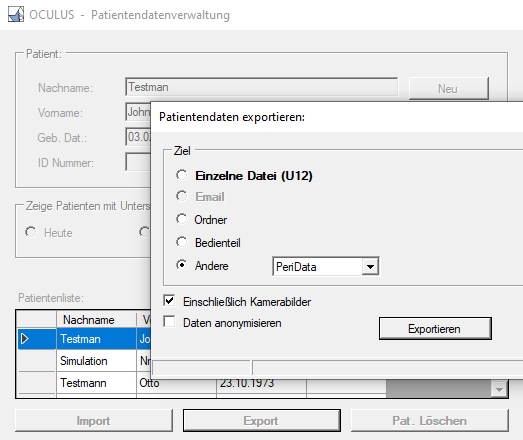Click the row indicator arrow beside Testman
Viewport: 523px width, 440px height.
click(x=24, y=339)
